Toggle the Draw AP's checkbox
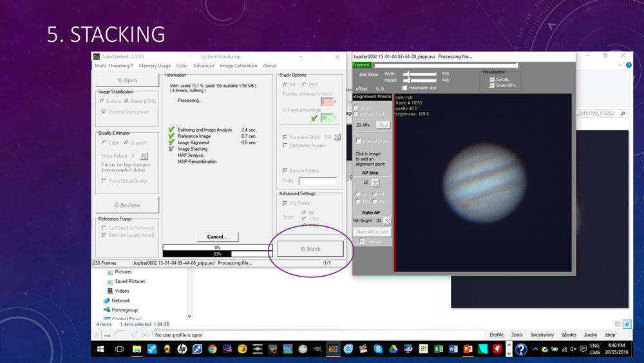Image resolution: width=644 pixels, height=363 pixels. pyautogui.click(x=491, y=85)
